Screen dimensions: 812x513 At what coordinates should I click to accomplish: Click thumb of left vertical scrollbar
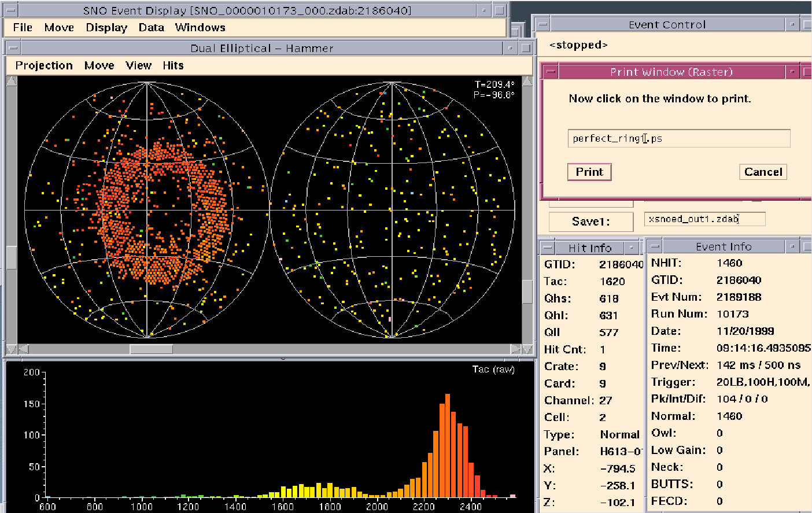click(x=12, y=257)
